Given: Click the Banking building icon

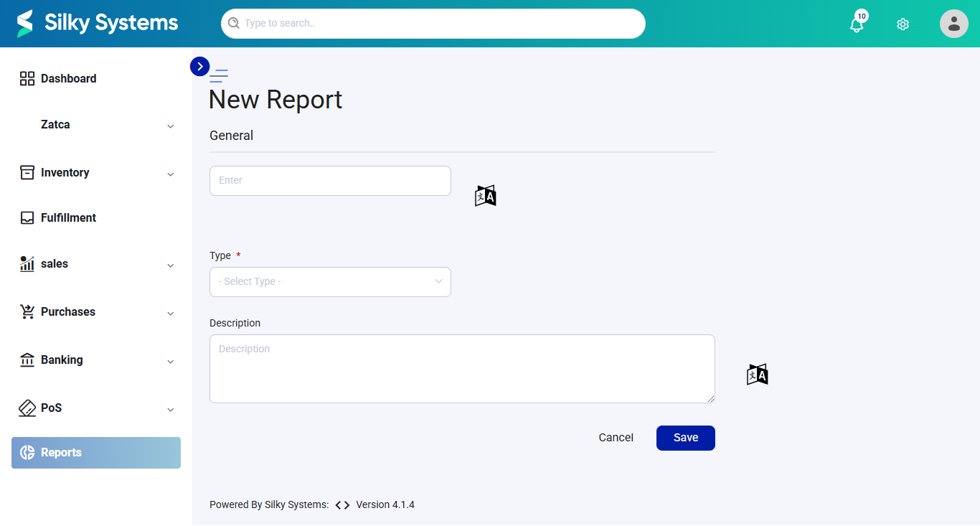Looking at the screenshot, I should 27,360.
